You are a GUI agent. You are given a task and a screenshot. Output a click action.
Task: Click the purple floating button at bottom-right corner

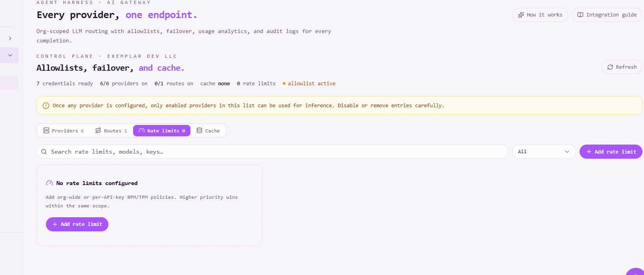(x=635, y=272)
